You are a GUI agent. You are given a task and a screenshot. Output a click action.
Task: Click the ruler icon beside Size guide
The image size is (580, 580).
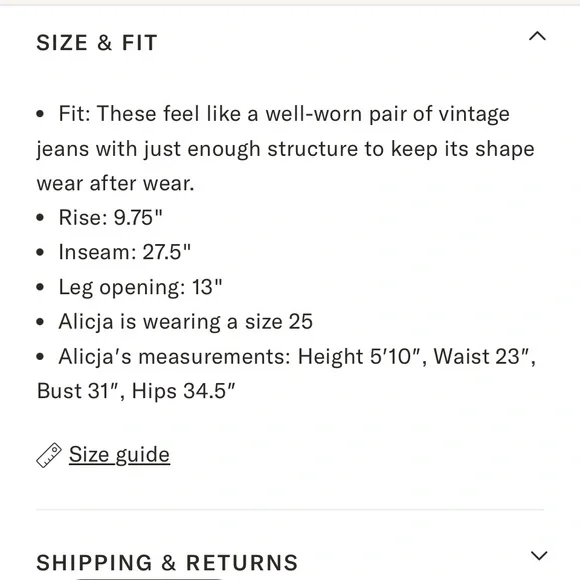(x=49, y=455)
